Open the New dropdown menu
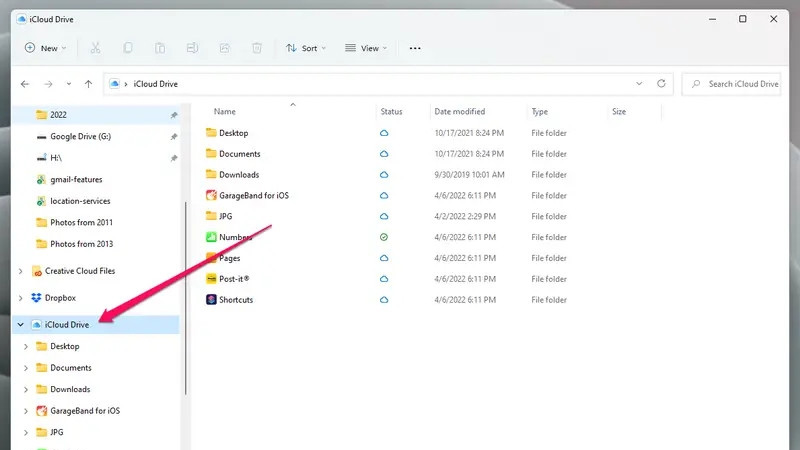 [45, 48]
